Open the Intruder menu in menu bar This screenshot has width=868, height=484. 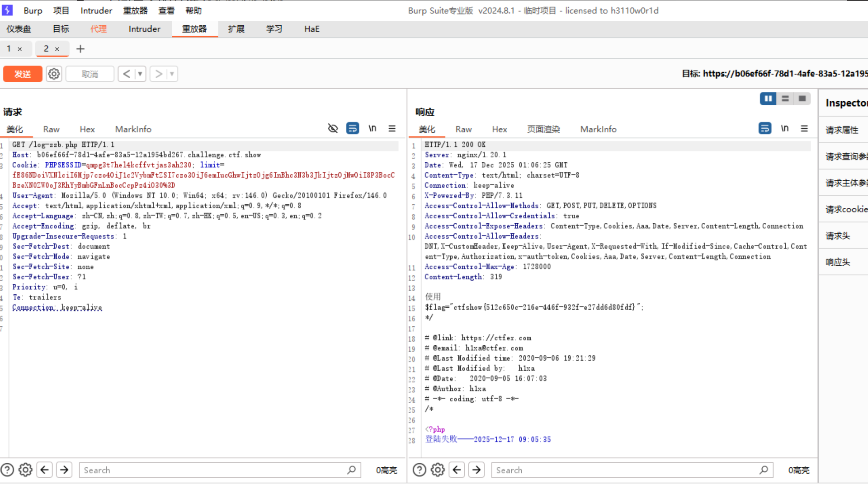tap(96, 10)
